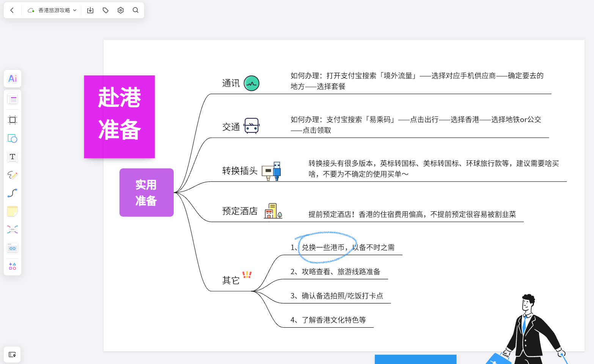The width and height of the screenshot is (594, 364).
Task: Select item 2、攻略查看、旅游线路准备
Action: pyautogui.click(x=335, y=272)
